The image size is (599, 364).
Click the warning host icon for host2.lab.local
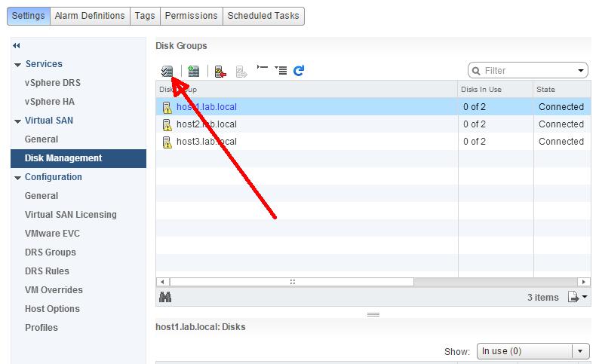click(x=167, y=125)
